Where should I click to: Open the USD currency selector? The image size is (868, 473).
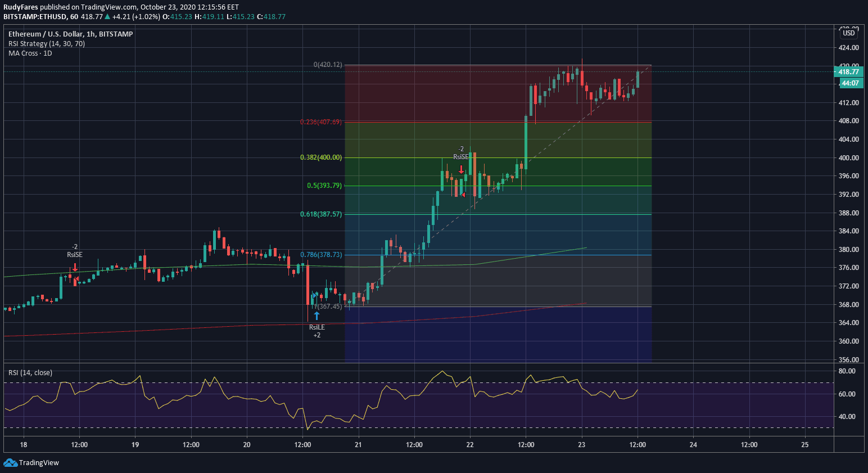(848, 33)
